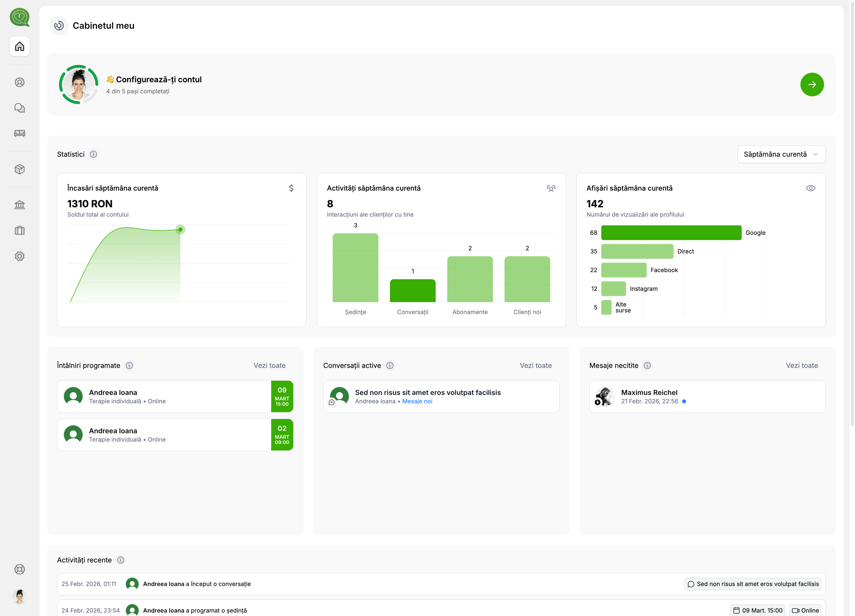Open the profile icon in sidebar

[20, 83]
